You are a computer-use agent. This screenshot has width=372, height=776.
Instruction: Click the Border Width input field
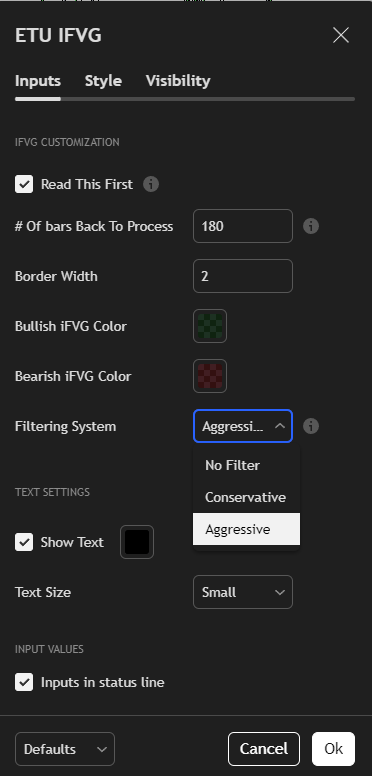243,276
